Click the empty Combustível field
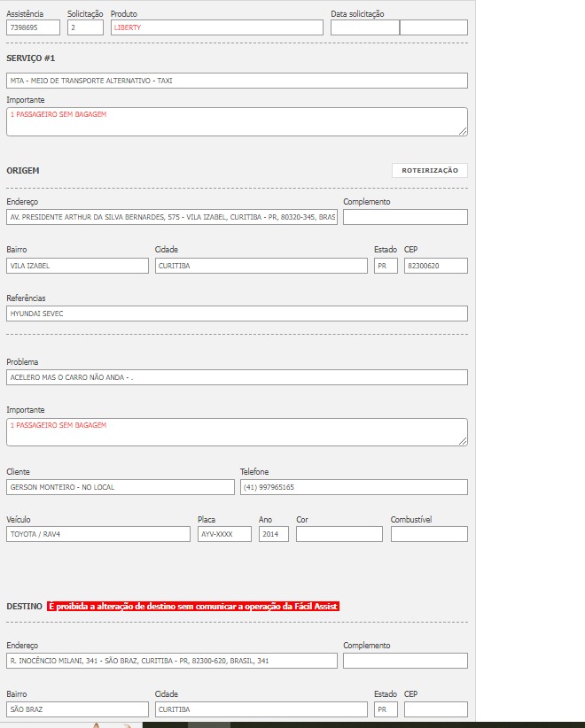Screen dimensions: 585x728 click(x=429, y=534)
